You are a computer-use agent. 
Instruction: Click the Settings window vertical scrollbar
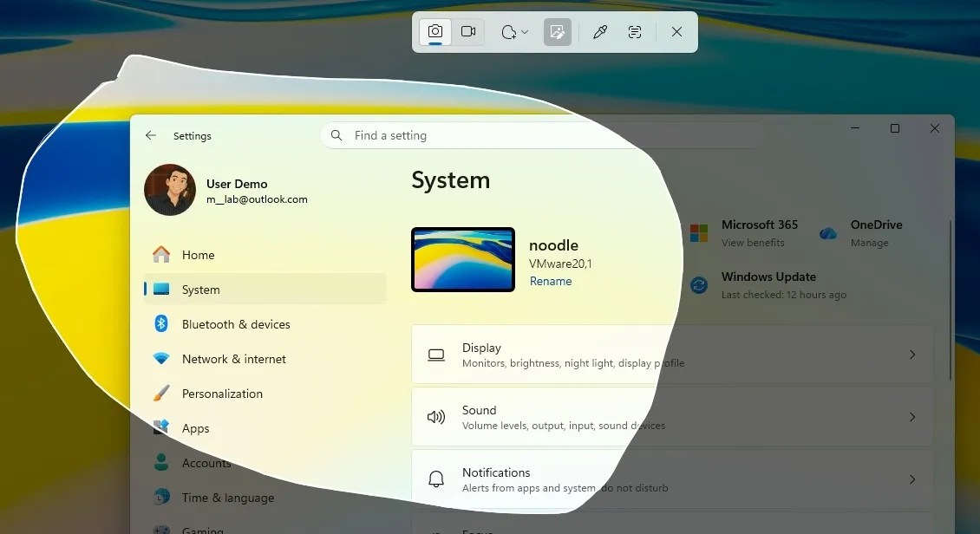[x=950, y=300]
